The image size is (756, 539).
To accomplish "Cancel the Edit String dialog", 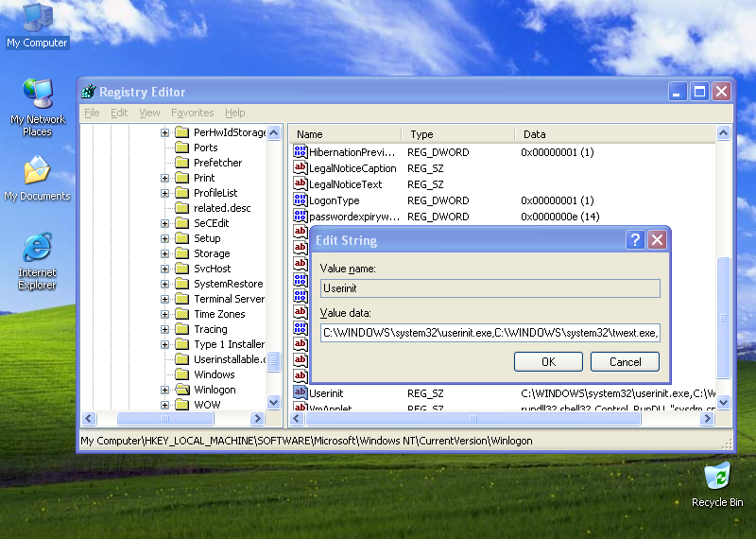I will [x=625, y=361].
